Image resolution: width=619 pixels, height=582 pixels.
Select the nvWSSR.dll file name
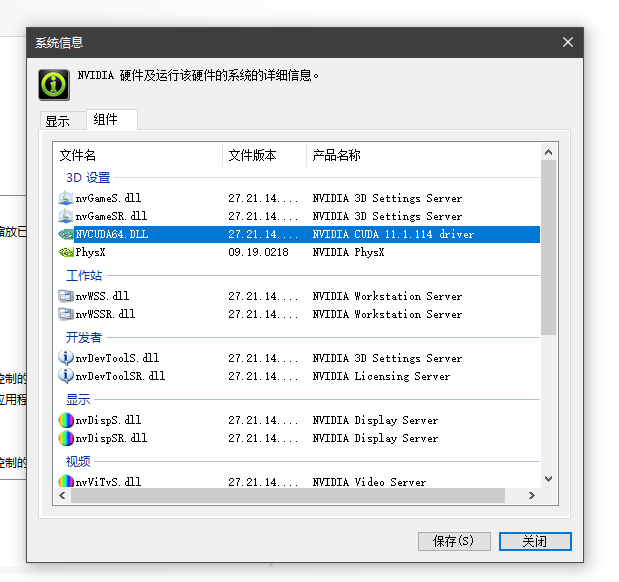pyautogui.click(x=105, y=314)
